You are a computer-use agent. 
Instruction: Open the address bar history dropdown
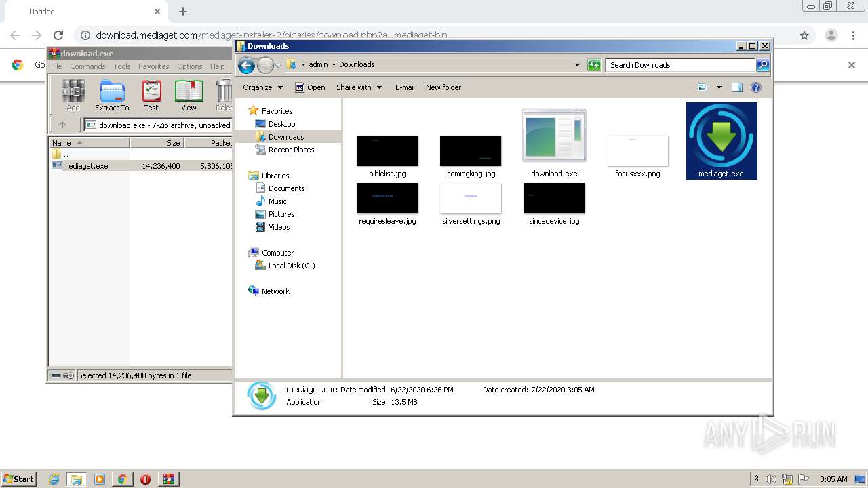point(577,65)
